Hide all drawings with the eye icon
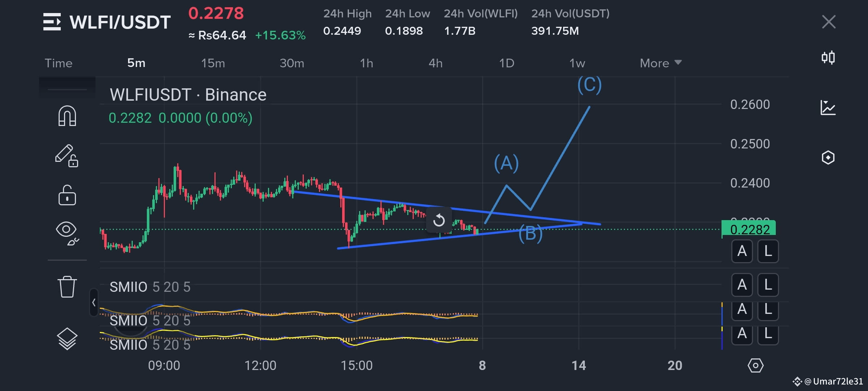Viewport: 868px width, 391px height. [x=67, y=234]
